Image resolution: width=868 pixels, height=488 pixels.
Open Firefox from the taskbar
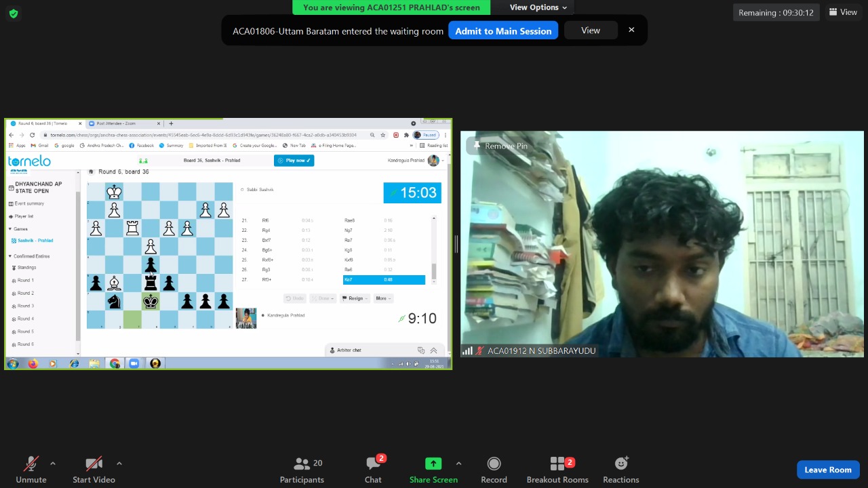pos(33,364)
